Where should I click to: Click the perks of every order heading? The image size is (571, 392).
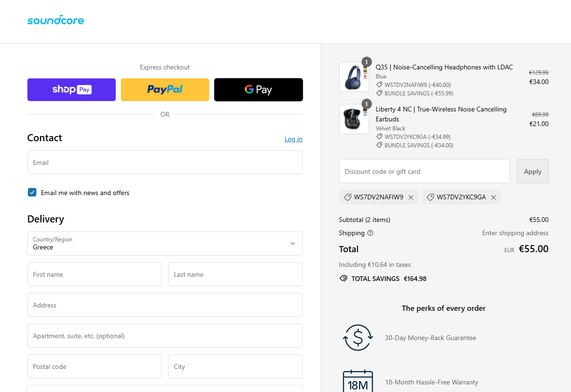click(443, 308)
